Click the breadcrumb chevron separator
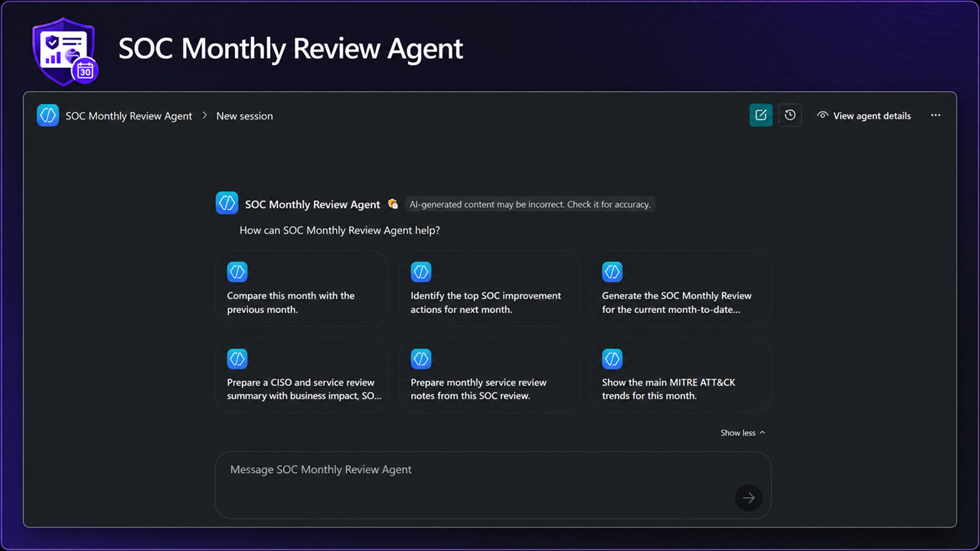This screenshot has width=980, height=551. 204,116
